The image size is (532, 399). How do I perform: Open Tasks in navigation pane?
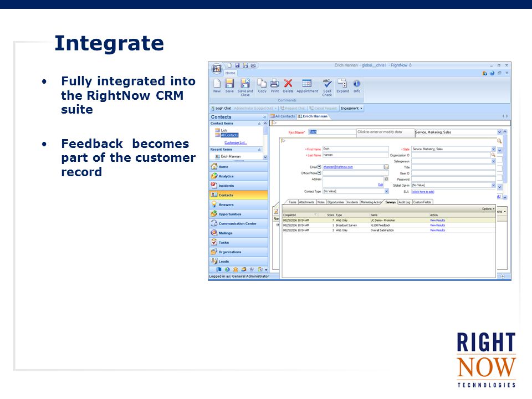tap(238, 243)
